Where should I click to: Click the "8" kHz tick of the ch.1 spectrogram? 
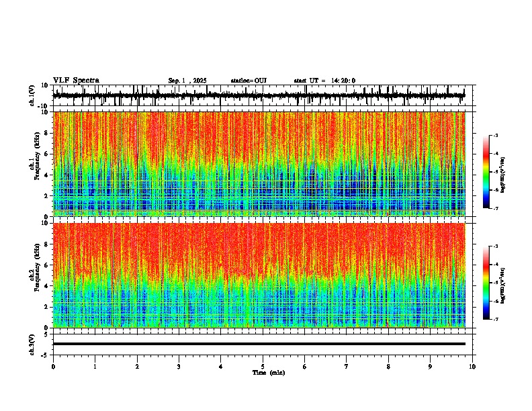coord(46,133)
